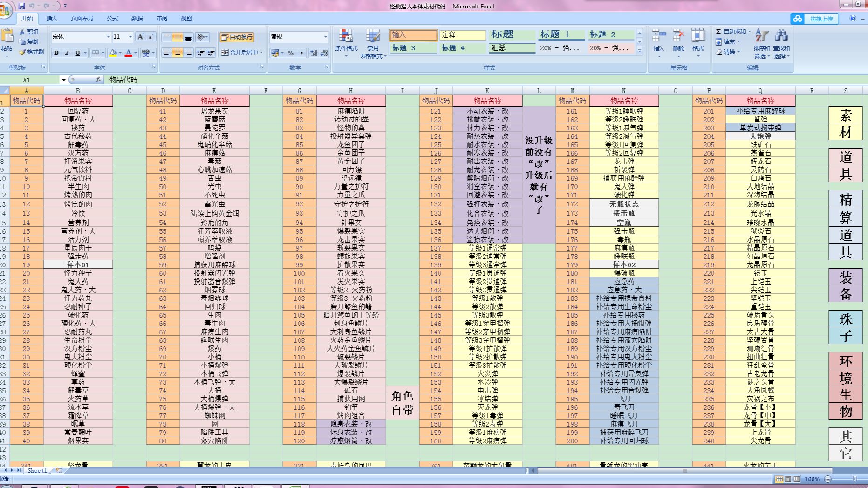The image size is (868, 488).
Task: Switch to the Insert (插入) ribbon tab
Action: point(52,19)
